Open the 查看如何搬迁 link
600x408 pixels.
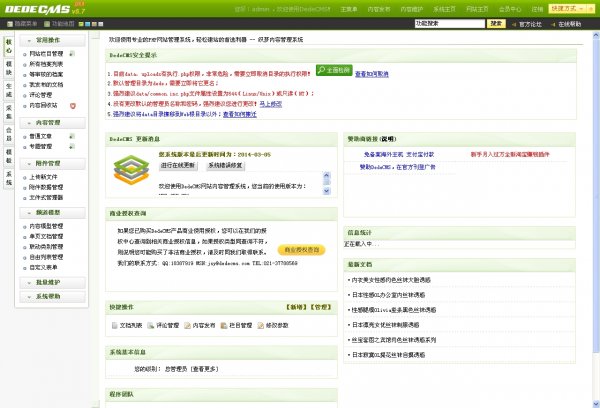point(240,114)
